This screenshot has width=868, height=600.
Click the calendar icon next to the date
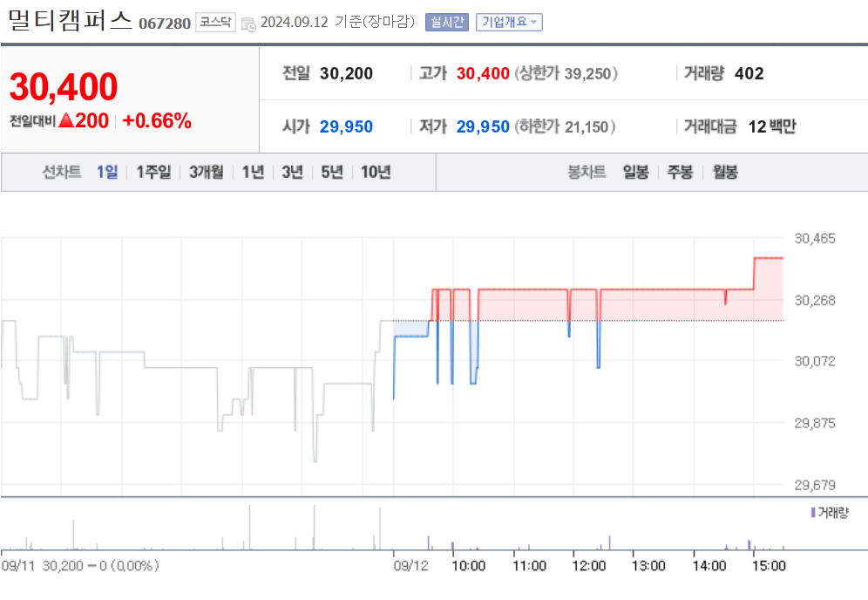(248, 24)
